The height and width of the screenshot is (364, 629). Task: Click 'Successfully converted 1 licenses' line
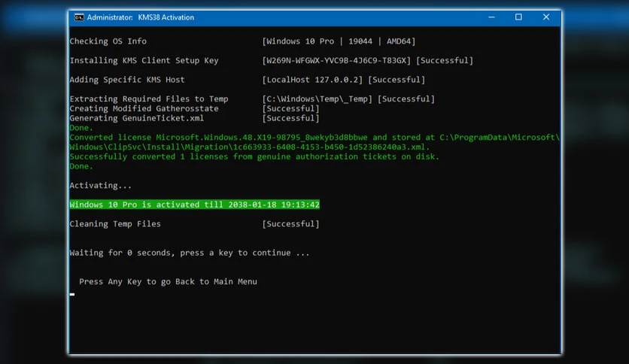coord(254,156)
